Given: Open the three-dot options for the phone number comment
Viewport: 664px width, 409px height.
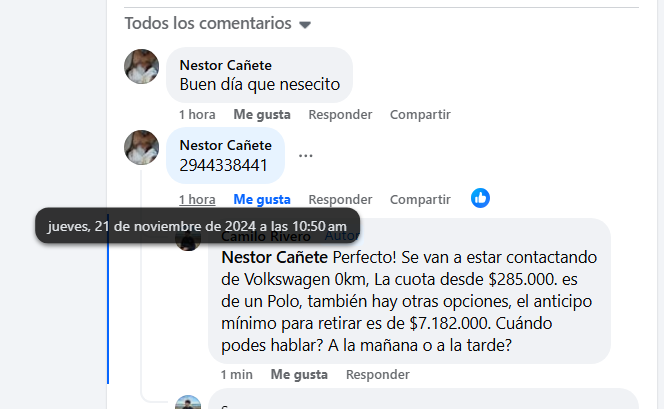Looking at the screenshot, I should [306, 155].
